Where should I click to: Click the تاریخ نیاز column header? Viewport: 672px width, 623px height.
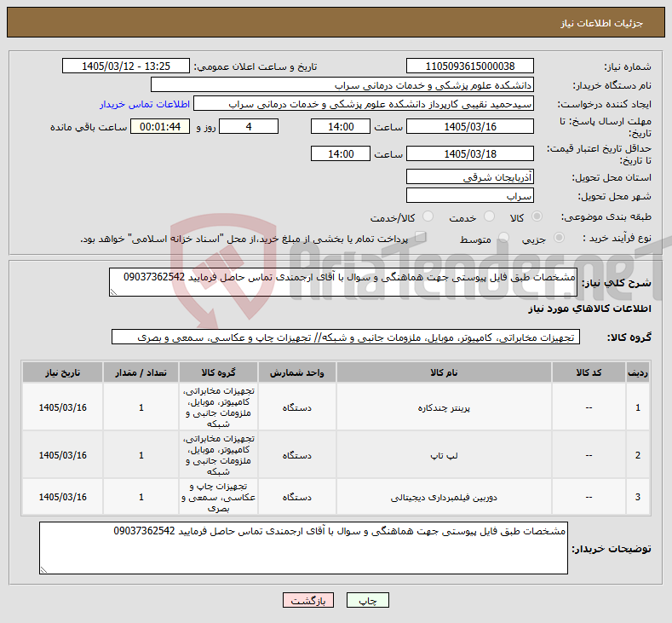pos(62,372)
